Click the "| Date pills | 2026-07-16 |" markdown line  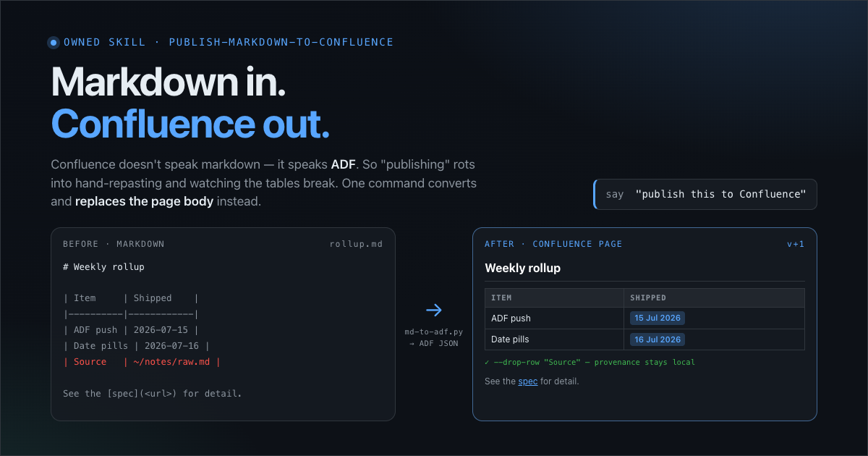(137, 346)
